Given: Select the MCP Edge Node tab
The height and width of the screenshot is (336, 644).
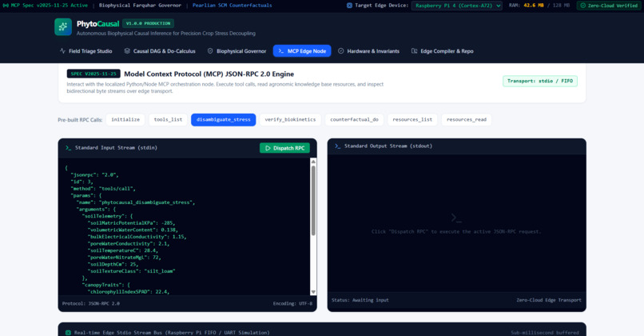Looking at the screenshot, I should pos(302,51).
